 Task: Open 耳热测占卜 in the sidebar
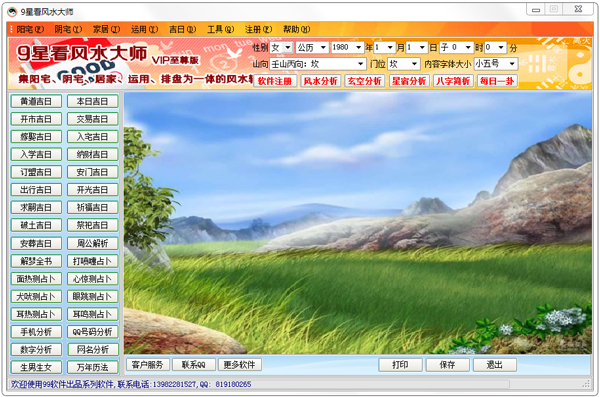point(36,314)
